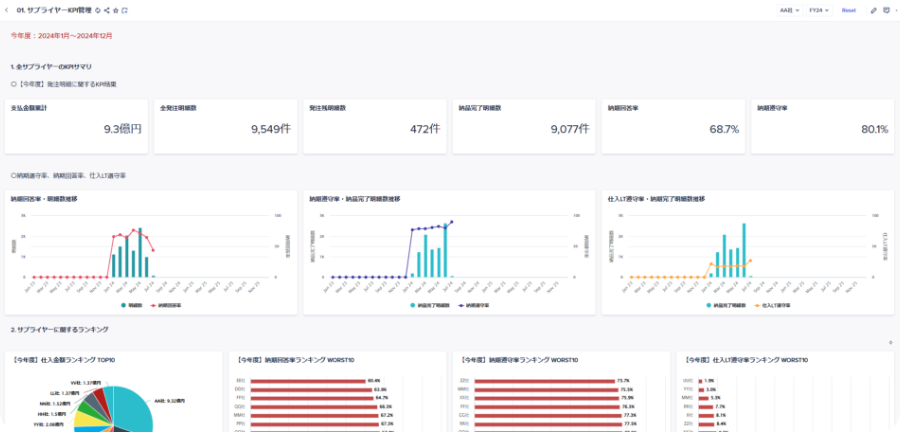Click the 納期遵守率 value 80.1%

(874, 129)
